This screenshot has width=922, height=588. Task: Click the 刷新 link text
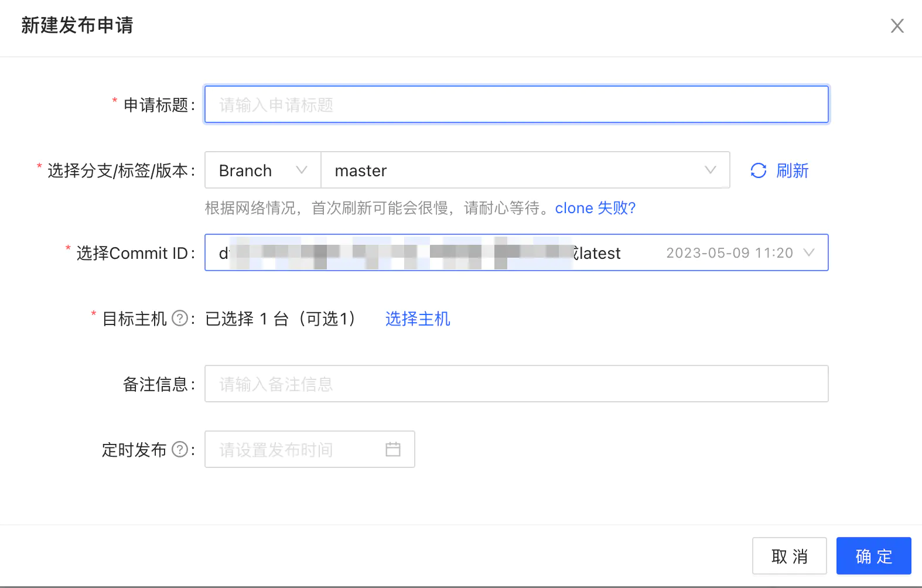coord(793,170)
